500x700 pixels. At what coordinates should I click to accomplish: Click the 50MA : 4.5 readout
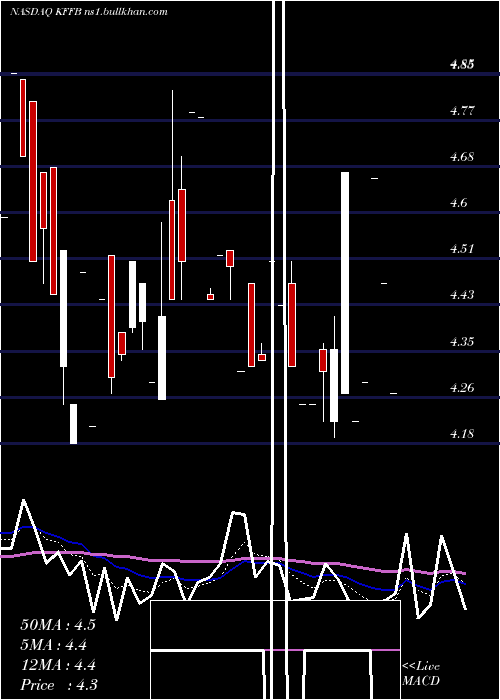click(58, 625)
